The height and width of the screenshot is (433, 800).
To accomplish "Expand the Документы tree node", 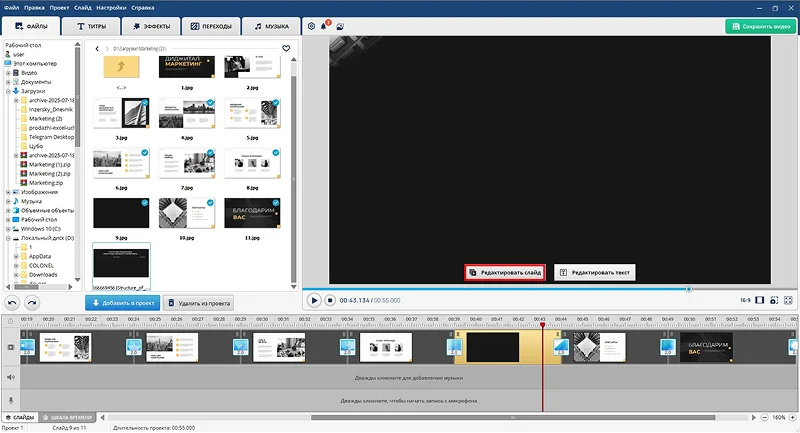I will coord(8,82).
